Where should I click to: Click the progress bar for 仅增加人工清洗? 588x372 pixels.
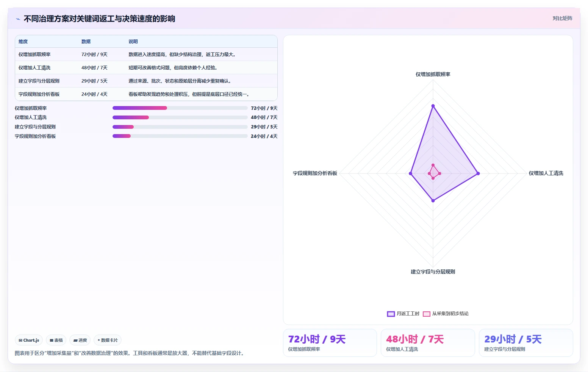tap(180, 117)
